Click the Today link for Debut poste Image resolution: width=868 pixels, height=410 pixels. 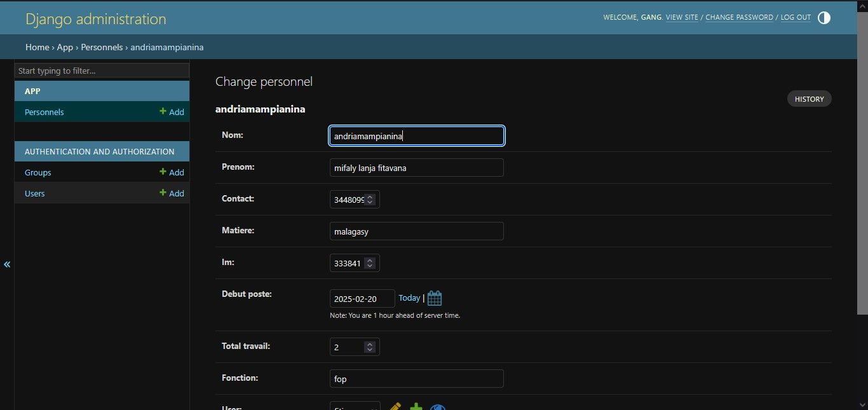[x=409, y=297]
